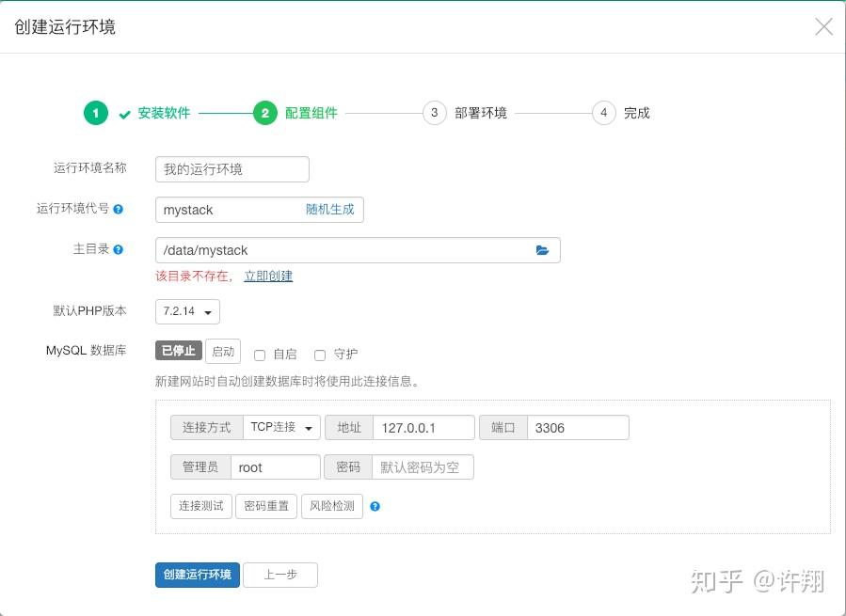Click step 1 安装软件 circle
The image size is (846, 616).
pyautogui.click(x=95, y=113)
